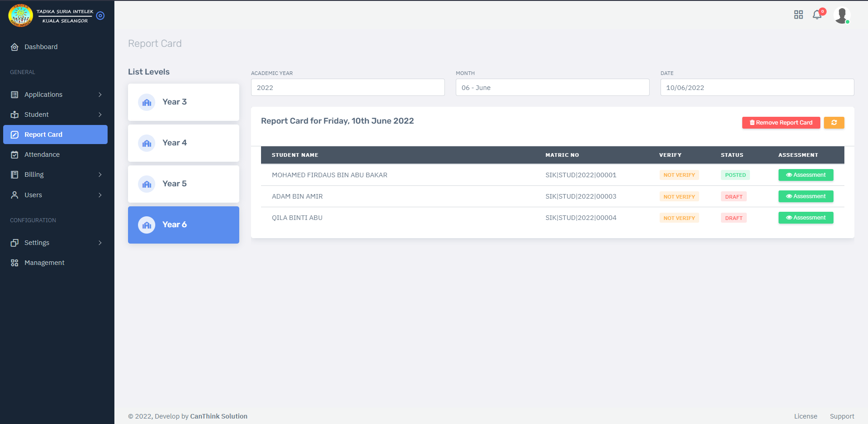
Task: Expand the Billing menu arrow
Action: tap(100, 175)
